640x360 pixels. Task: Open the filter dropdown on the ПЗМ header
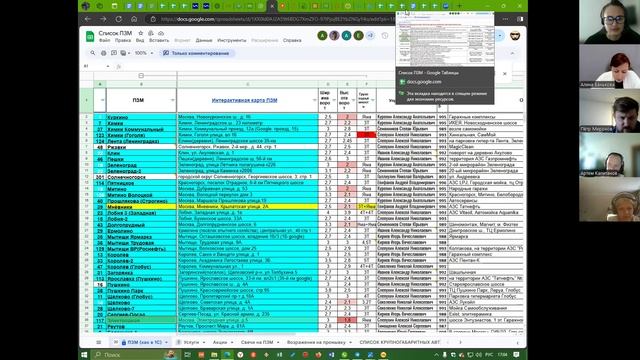[x=172, y=100]
